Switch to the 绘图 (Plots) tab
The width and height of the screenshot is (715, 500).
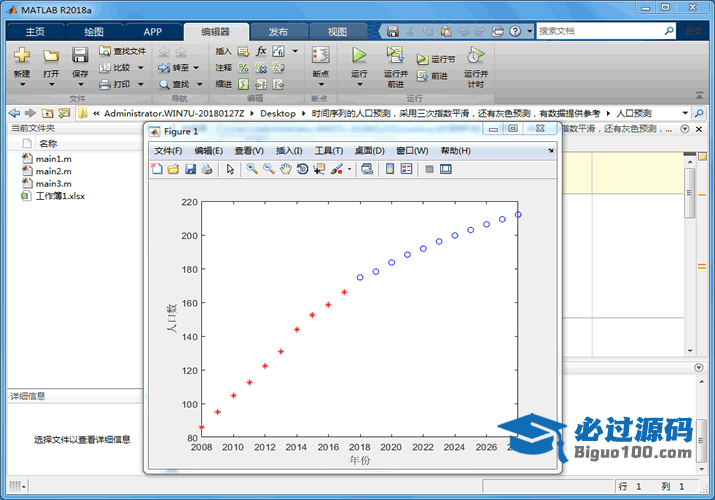coord(94,32)
